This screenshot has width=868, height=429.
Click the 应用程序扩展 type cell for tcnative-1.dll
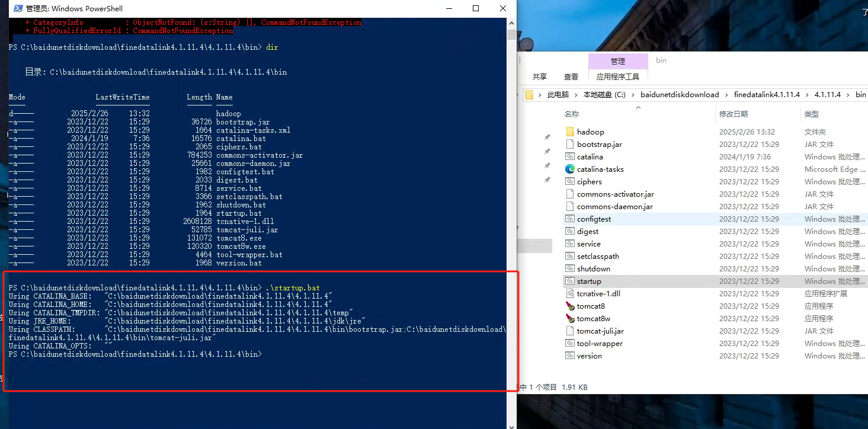[x=825, y=293]
